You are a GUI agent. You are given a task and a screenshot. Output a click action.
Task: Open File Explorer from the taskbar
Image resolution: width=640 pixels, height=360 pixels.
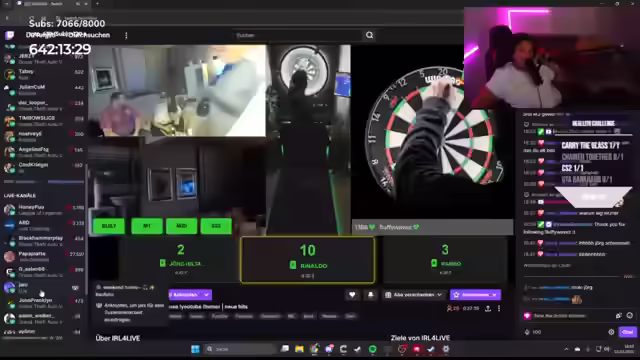[x=300, y=349]
